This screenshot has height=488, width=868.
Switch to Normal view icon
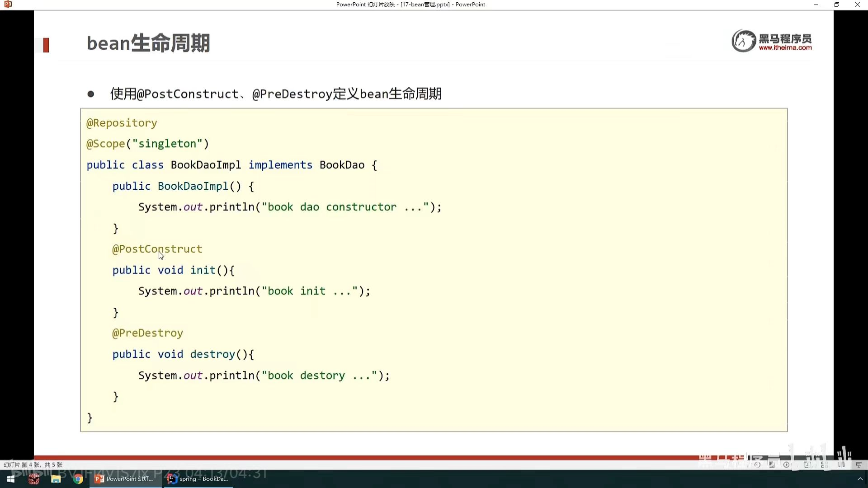[807, 465]
